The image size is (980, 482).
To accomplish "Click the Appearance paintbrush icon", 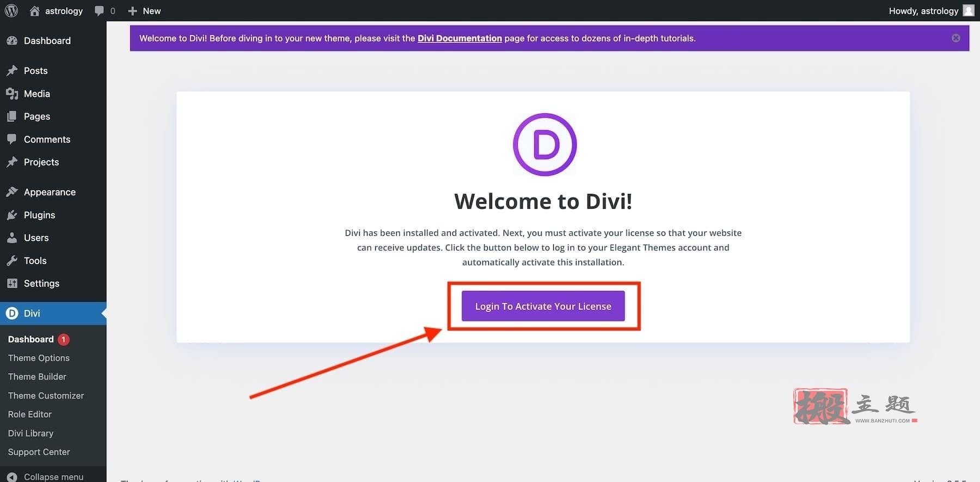I will pyautogui.click(x=12, y=192).
